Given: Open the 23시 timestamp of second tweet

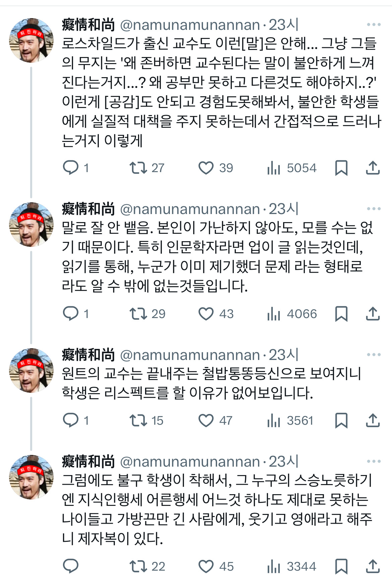Looking at the screenshot, I should coord(283,209).
